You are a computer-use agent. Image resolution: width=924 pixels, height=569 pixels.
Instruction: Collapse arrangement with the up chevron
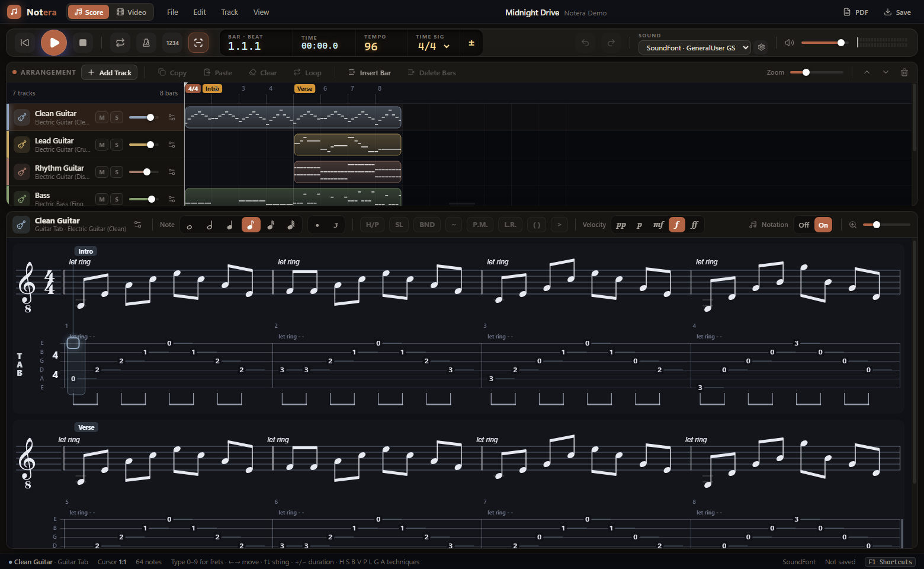(x=867, y=72)
